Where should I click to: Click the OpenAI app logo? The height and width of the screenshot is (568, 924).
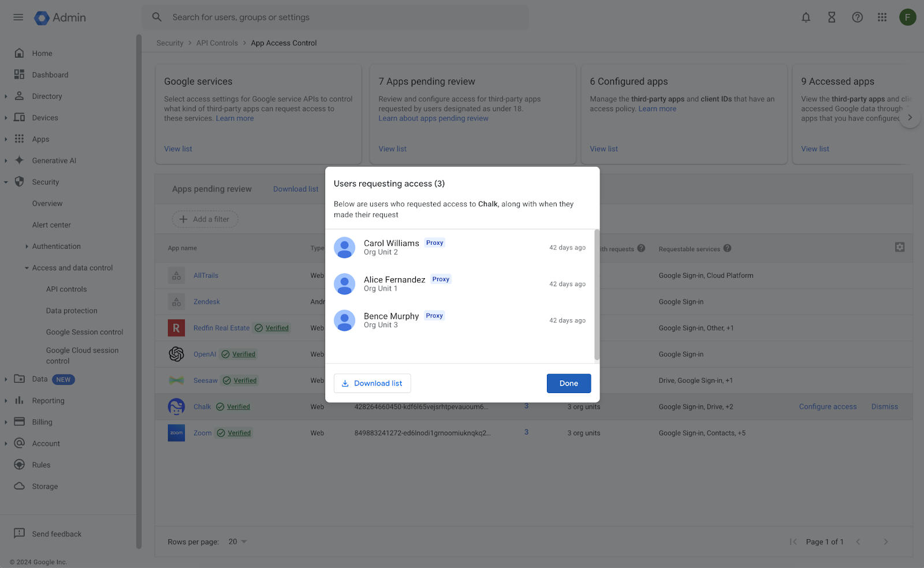click(176, 354)
